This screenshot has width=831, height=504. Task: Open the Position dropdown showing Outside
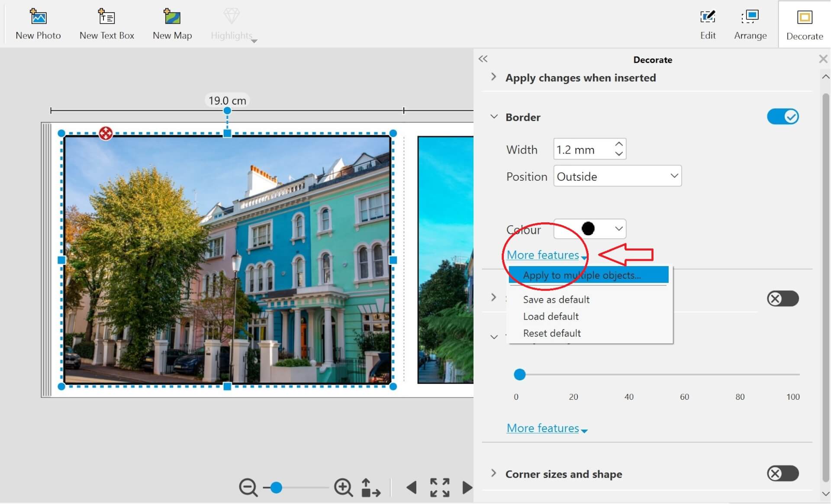coord(617,176)
